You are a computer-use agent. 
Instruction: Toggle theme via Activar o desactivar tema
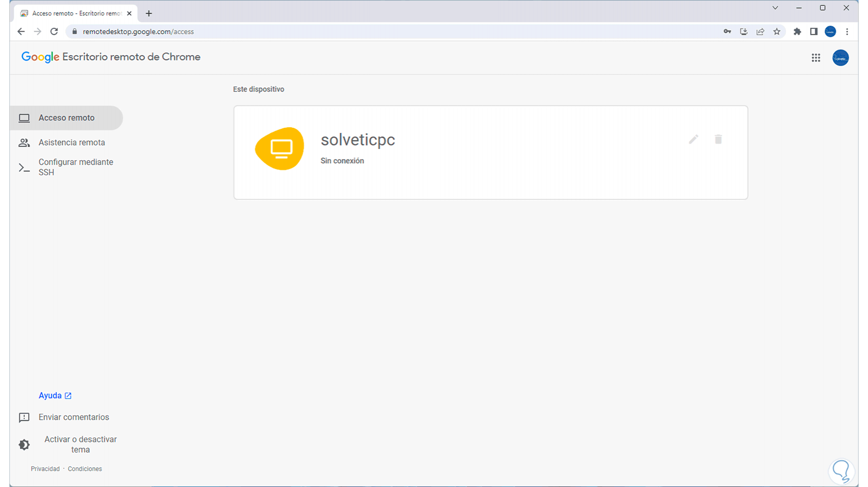pyautogui.click(x=80, y=444)
